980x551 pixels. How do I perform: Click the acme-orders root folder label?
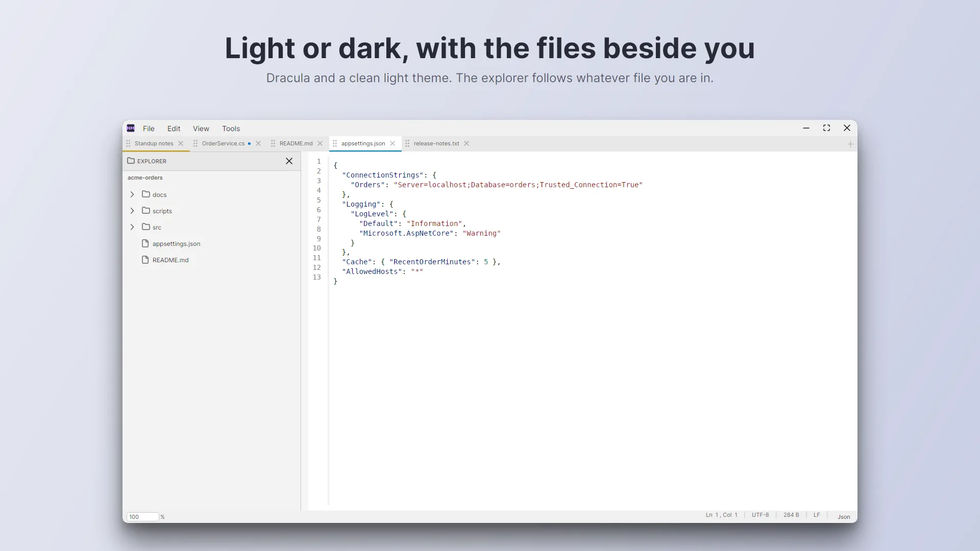coord(145,178)
